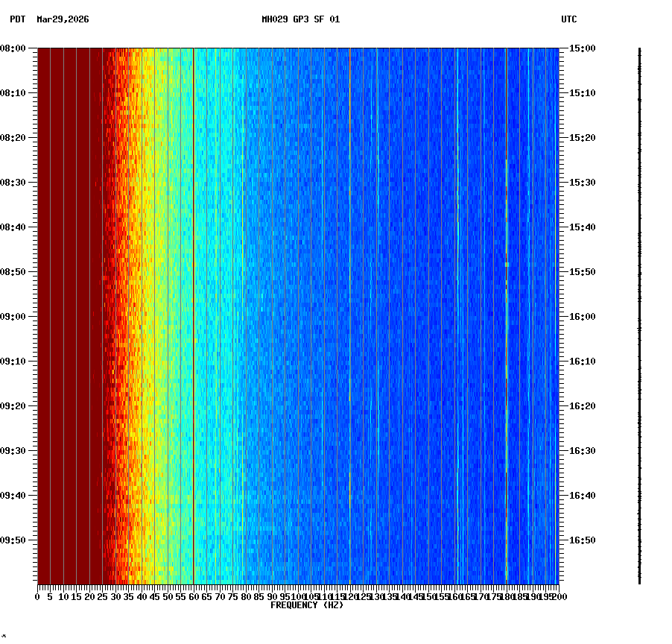Select the 0 Hz frequency tick
Screen dimensions: 672x644
[36, 596]
